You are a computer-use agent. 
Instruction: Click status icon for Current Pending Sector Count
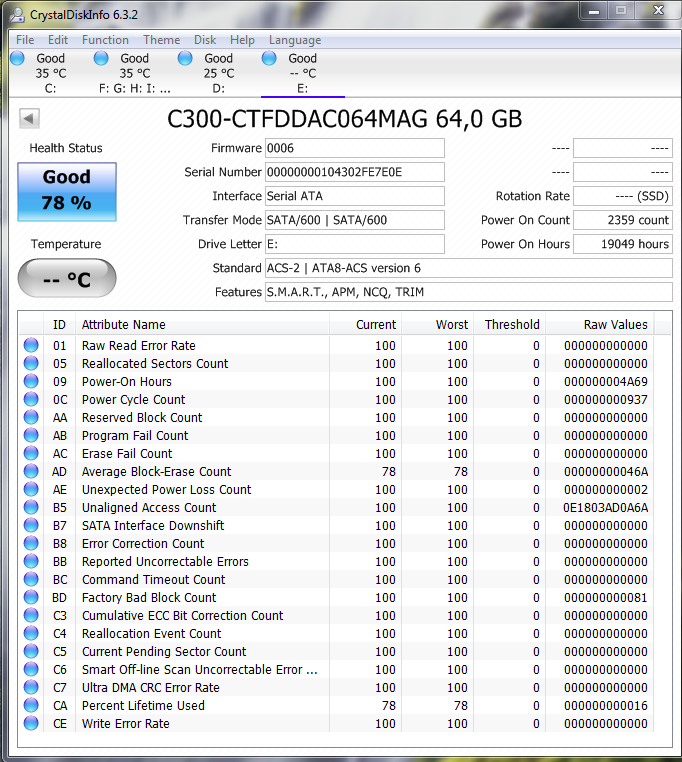click(x=31, y=651)
